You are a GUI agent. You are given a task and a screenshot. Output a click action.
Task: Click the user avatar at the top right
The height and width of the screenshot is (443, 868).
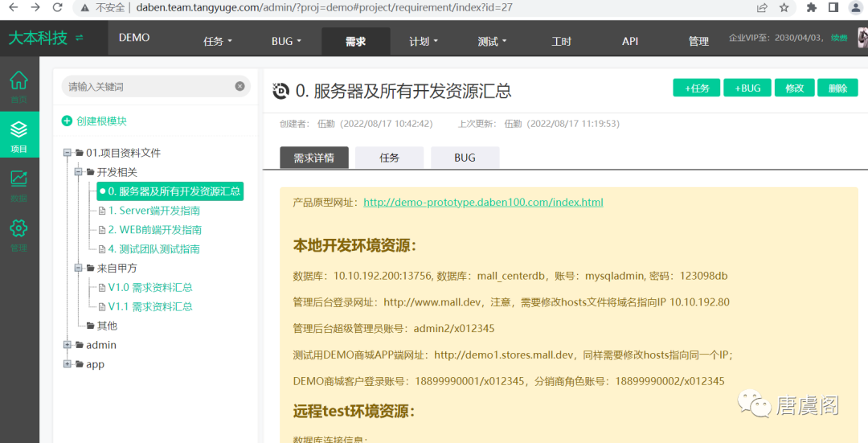coord(862,38)
